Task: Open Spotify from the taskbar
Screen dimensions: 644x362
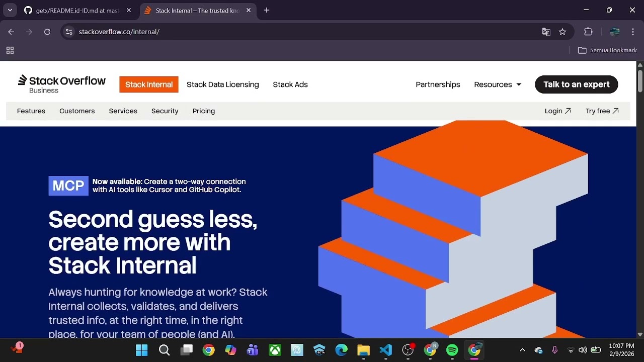Action: tap(452, 350)
